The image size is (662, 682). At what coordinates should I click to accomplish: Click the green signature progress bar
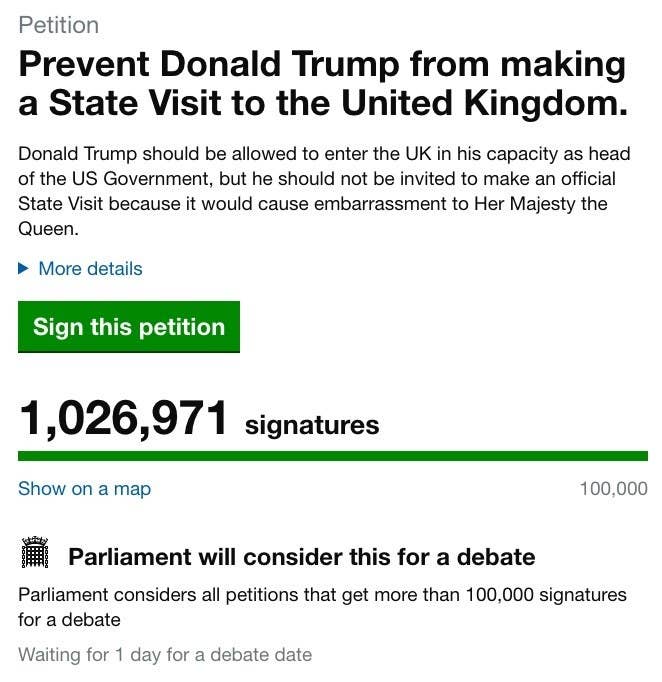pyautogui.click(x=333, y=456)
